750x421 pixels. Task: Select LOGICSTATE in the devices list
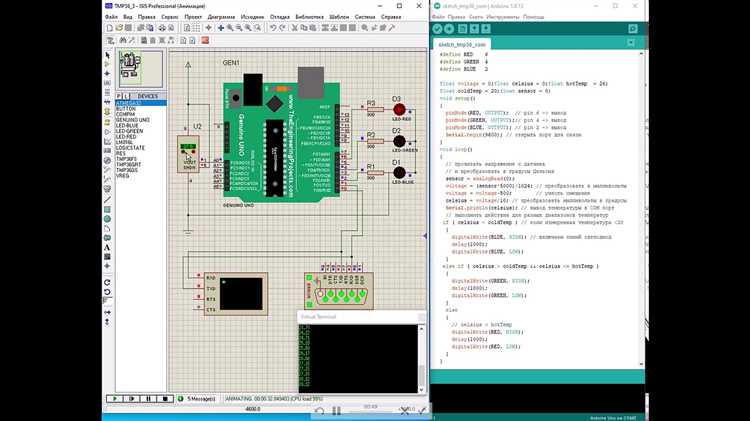click(x=130, y=148)
